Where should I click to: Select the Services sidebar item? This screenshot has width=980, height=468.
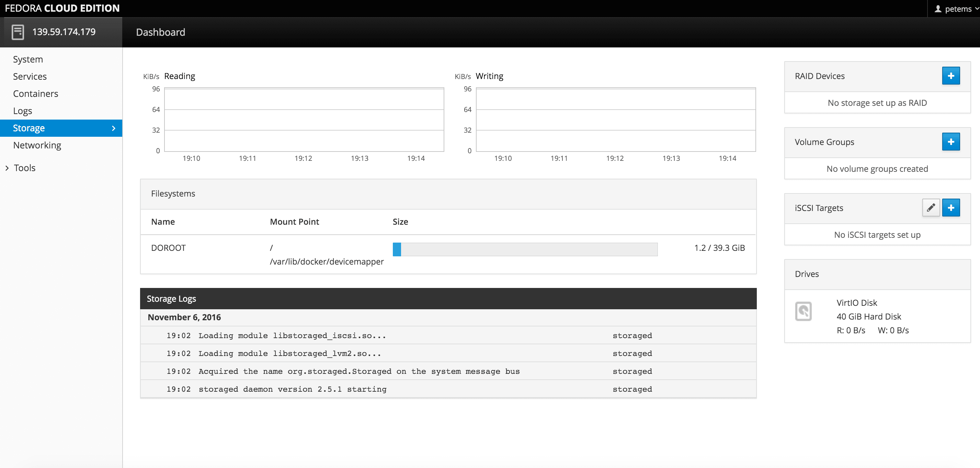(30, 76)
